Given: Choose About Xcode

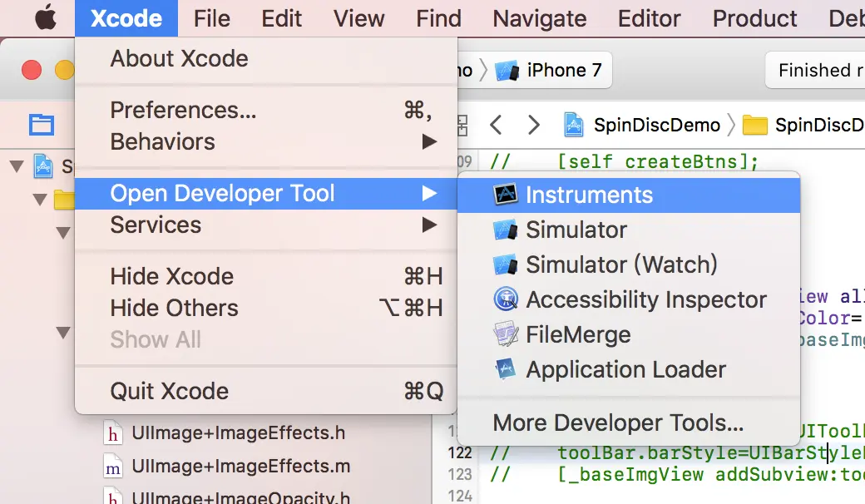Looking at the screenshot, I should point(266,58).
